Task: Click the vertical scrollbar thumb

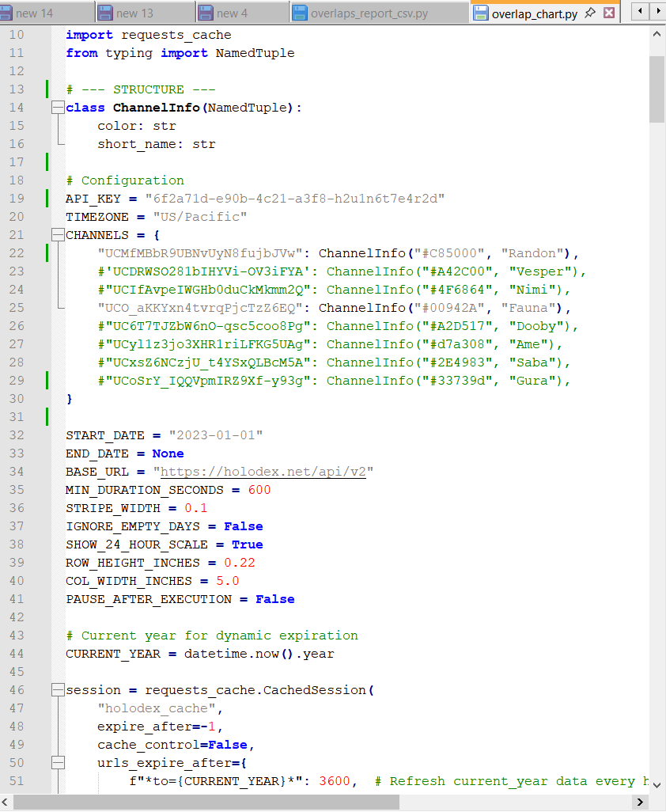Action: (657, 88)
